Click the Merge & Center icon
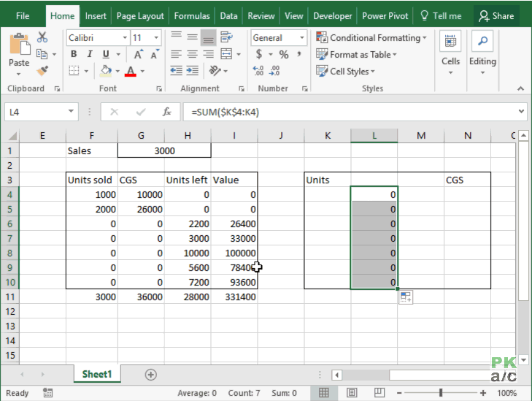This screenshot has width=532, height=401. point(225,54)
